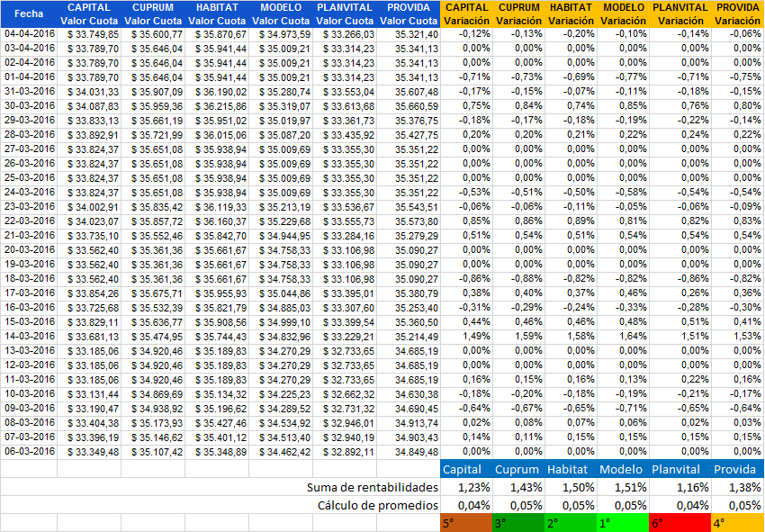
Task: Select the blue PROVIDA Valor Cuota header
Action: 409,14
